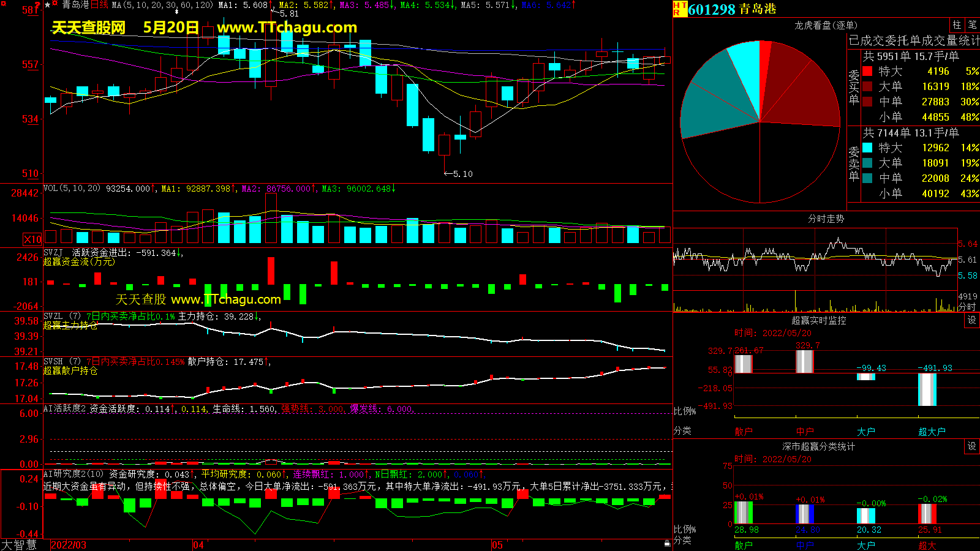
Task: Open 设 settings for 深市超赢分类统计 panel
Action: click(971, 446)
